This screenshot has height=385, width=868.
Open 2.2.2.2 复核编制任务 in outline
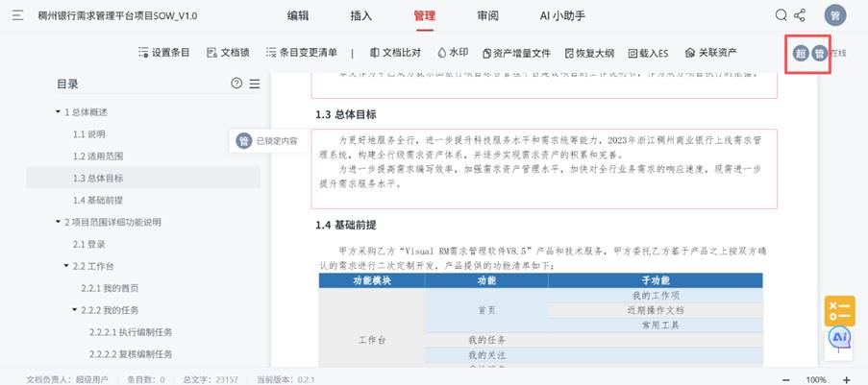pyautogui.click(x=131, y=354)
